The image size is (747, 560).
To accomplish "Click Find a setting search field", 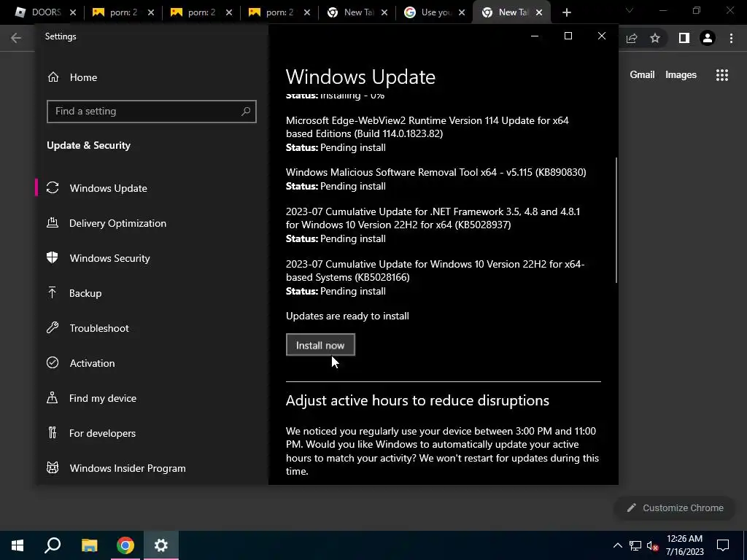I will click(x=152, y=112).
